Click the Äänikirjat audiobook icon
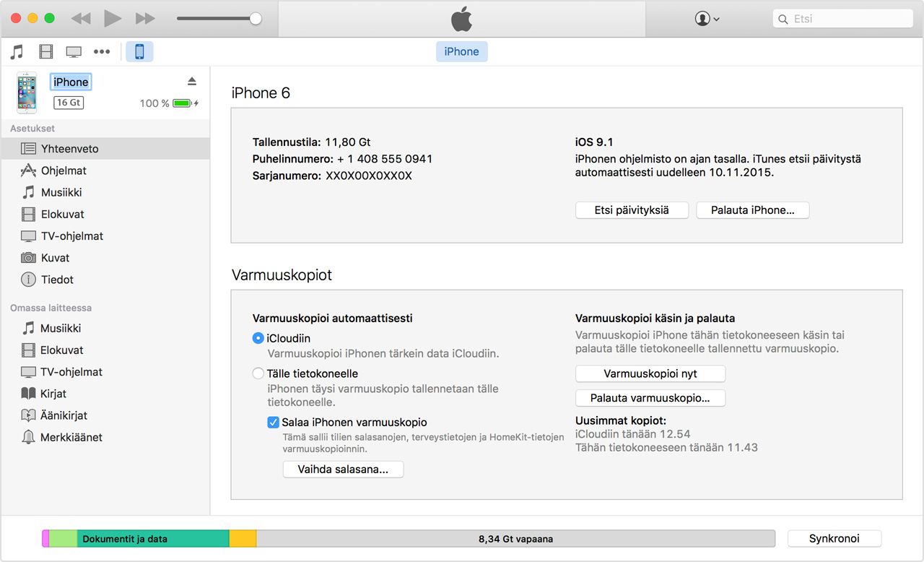This screenshot has height=562, width=924. [28, 415]
